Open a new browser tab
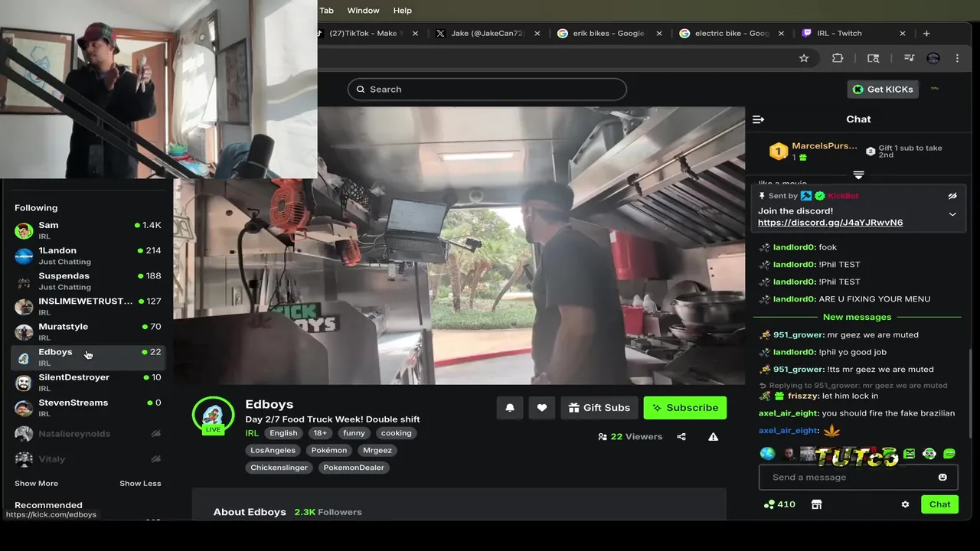980x551 pixels. 926,34
